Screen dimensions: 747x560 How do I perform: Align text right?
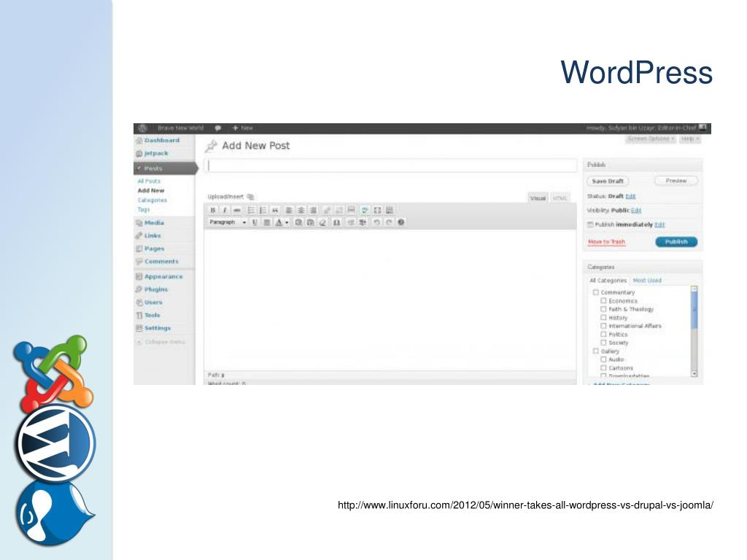tap(313, 210)
